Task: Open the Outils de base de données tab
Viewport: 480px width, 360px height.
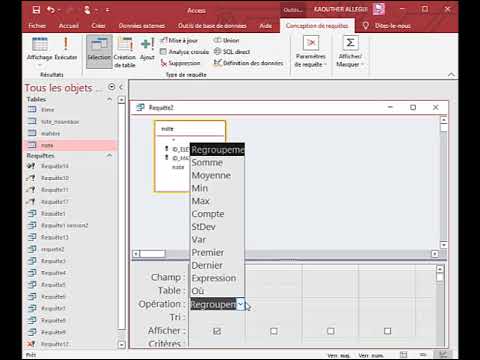Action: (x=212, y=26)
